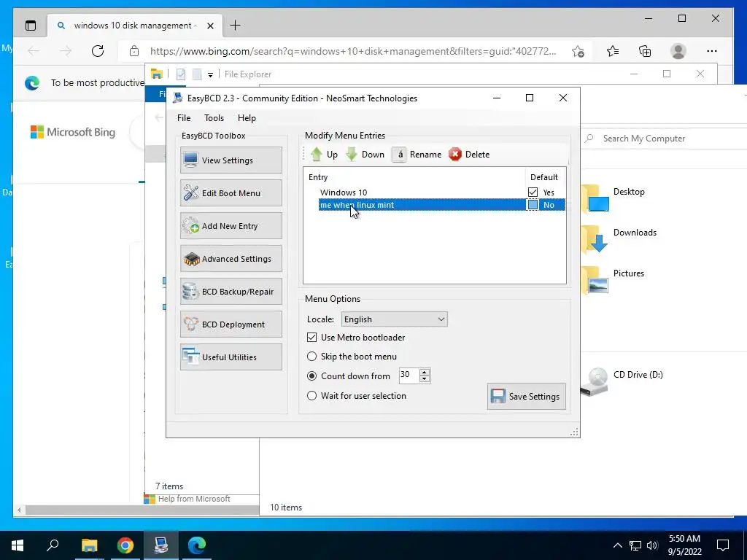Open Edge new tab button
Viewport: 747px width, 560px height.
(x=236, y=26)
